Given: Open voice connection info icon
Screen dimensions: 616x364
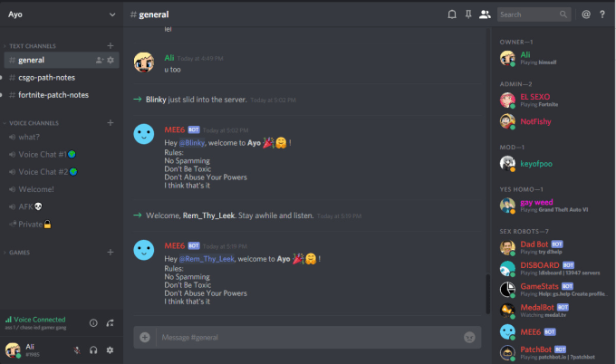Looking at the screenshot, I should pos(93,323).
